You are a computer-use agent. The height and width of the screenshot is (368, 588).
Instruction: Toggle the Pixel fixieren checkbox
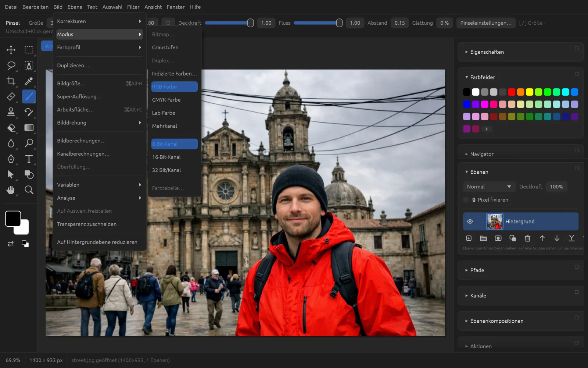[x=466, y=200]
